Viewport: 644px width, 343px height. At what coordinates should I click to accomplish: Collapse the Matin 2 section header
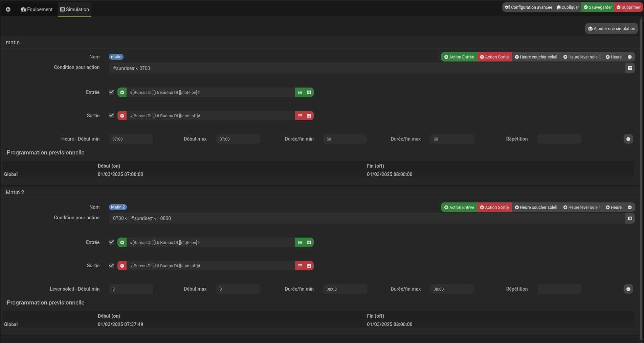pyautogui.click(x=15, y=192)
